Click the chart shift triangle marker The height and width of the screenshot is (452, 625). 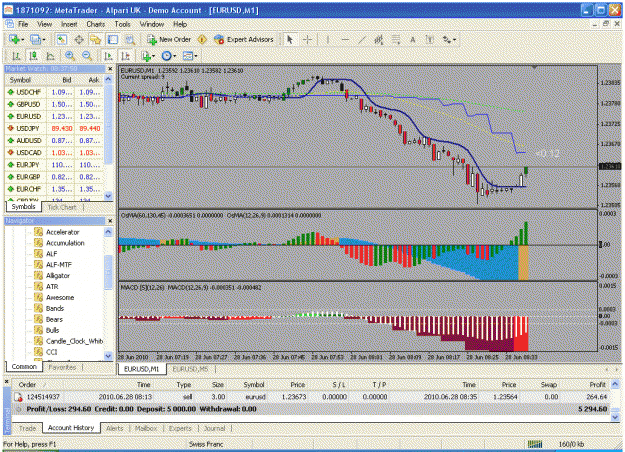(x=534, y=67)
